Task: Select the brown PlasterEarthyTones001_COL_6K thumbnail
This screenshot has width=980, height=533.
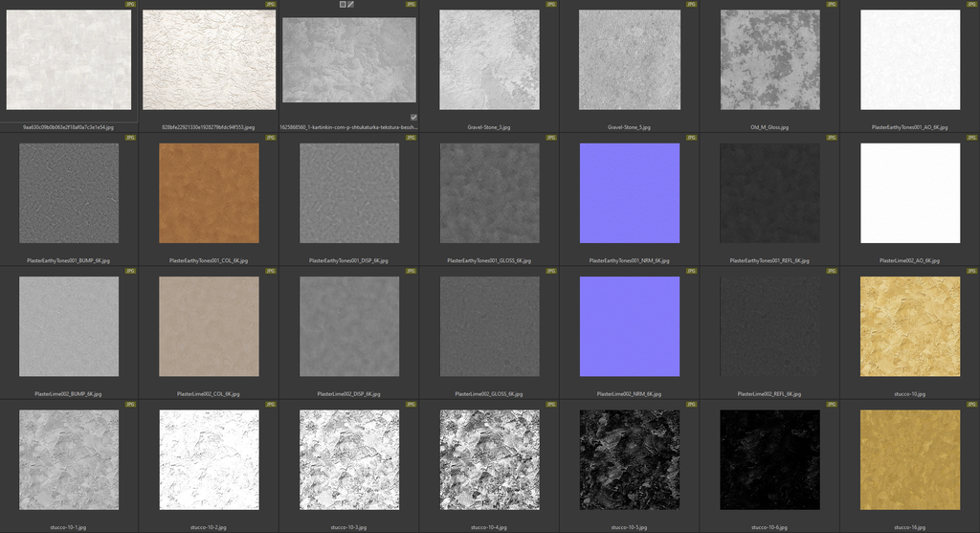Action: point(209,192)
